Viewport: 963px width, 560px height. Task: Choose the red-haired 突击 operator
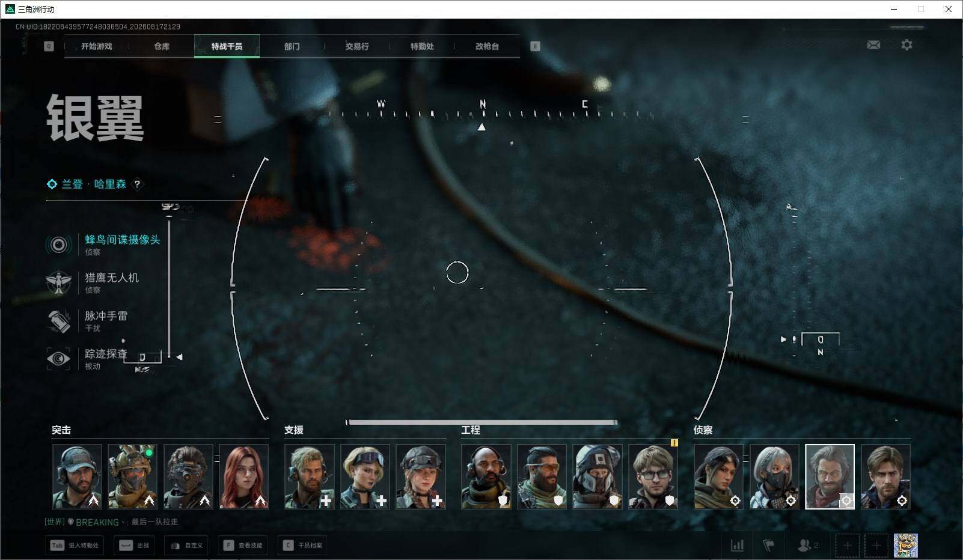pos(243,476)
